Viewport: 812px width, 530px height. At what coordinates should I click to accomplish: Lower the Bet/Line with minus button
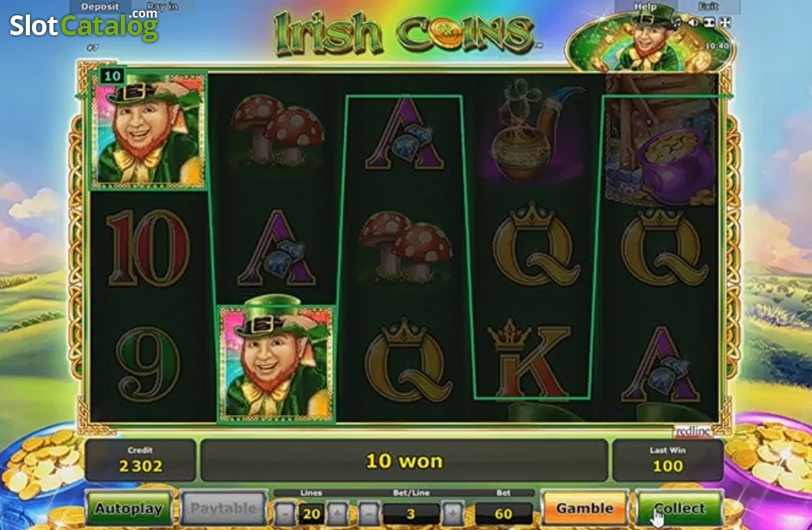pos(368,513)
